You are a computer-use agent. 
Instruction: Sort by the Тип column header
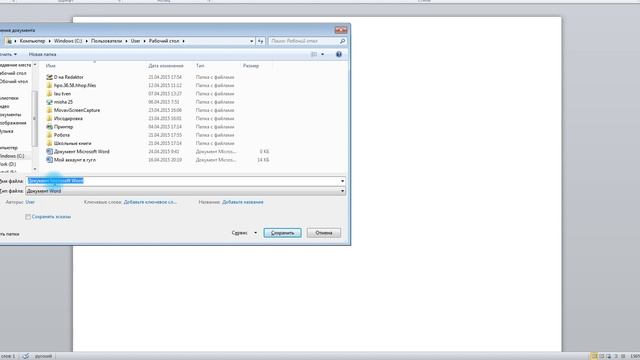(x=200, y=66)
